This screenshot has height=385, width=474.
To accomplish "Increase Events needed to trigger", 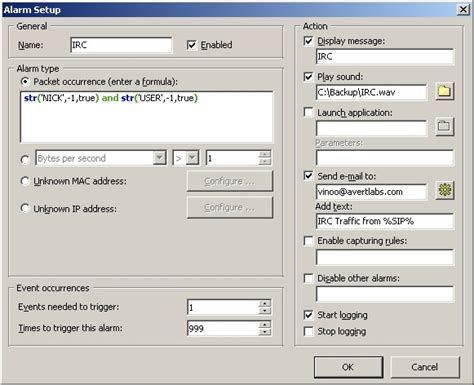I will pos(265,303).
